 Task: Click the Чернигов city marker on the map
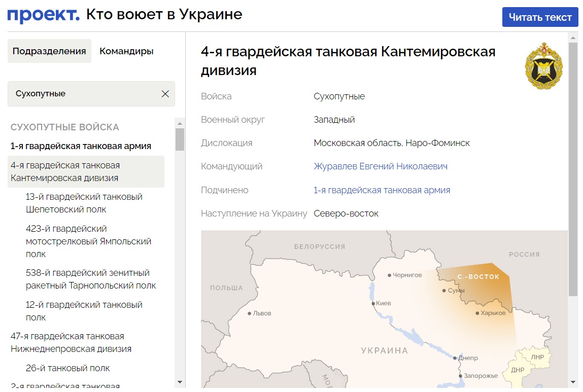pyautogui.click(x=390, y=275)
